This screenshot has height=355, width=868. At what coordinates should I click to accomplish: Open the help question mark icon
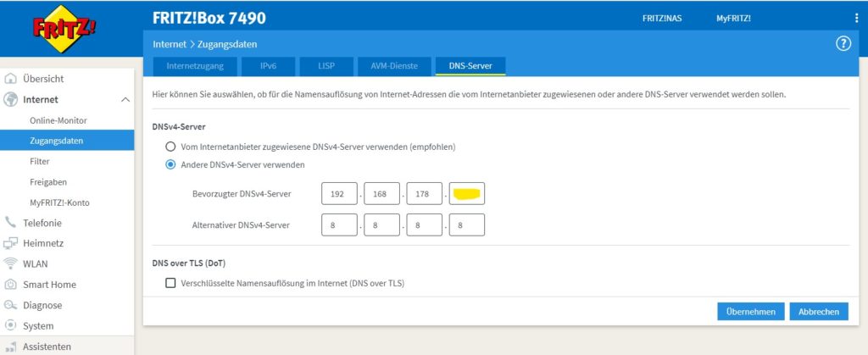coord(843,44)
